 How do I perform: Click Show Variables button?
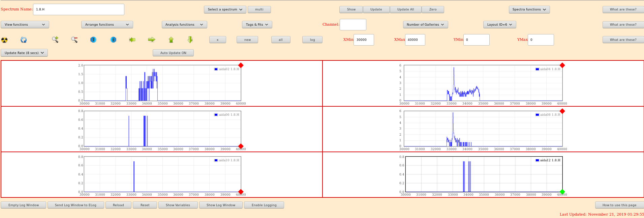pos(178,205)
